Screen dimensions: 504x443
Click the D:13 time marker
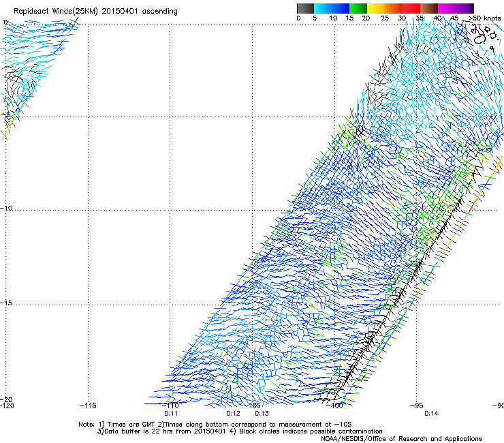coord(262,414)
